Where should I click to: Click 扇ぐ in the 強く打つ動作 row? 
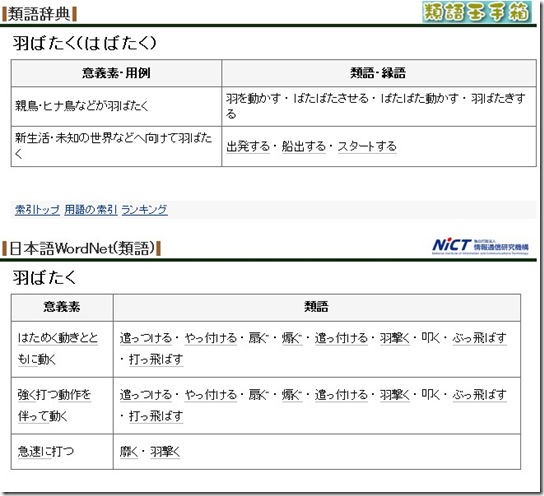coord(259,395)
